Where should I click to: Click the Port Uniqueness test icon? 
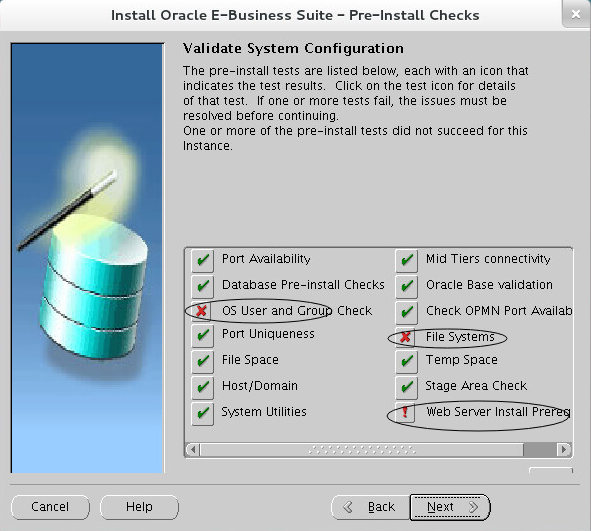(202, 335)
